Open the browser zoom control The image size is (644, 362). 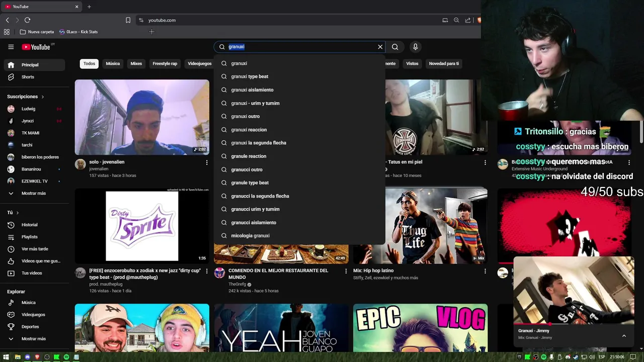pyautogui.click(x=456, y=20)
